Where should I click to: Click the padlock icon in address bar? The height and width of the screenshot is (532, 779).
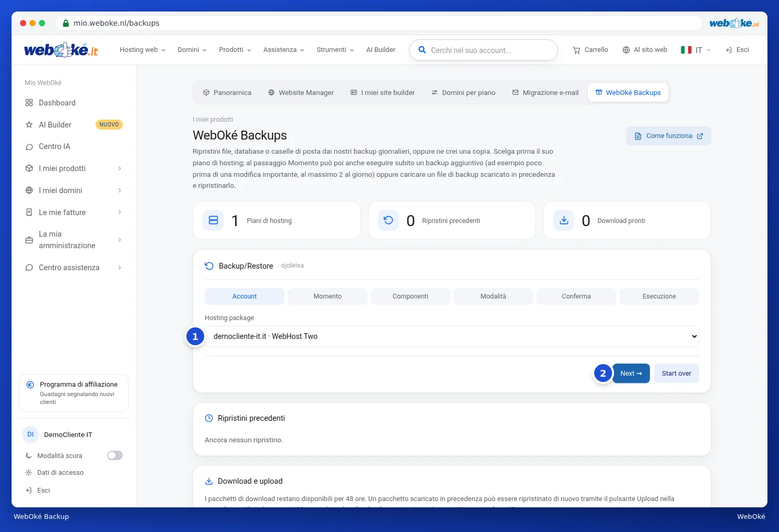point(66,23)
